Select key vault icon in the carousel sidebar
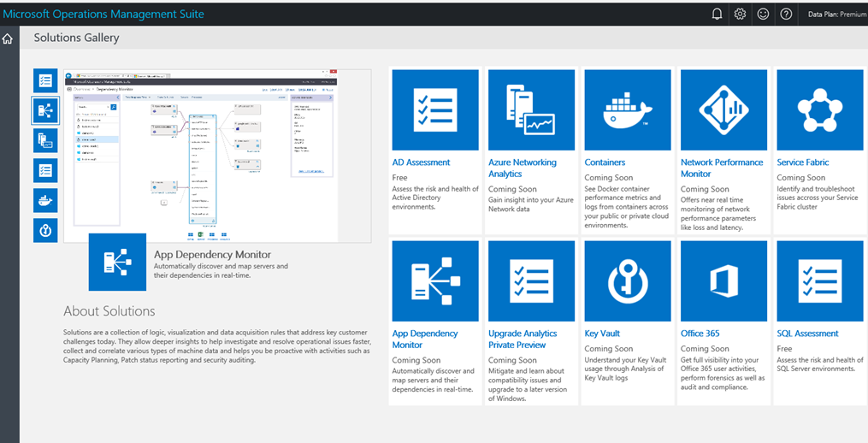This screenshot has height=443, width=868. (x=45, y=230)
